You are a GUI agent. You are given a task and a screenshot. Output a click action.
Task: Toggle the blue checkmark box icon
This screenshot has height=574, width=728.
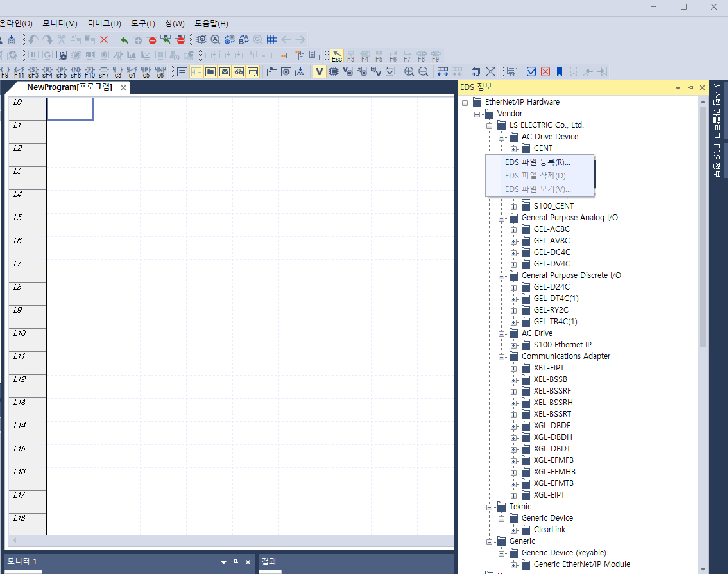[531, 72]
